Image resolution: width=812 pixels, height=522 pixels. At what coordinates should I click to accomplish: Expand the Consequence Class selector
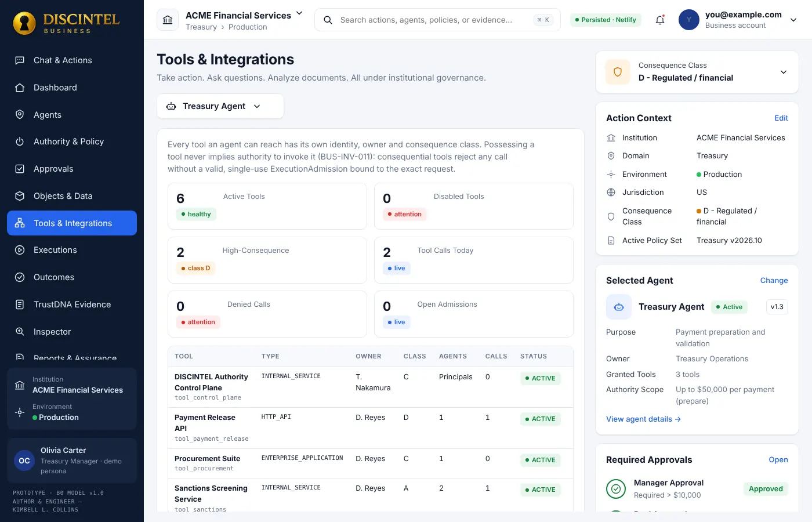pos(783,72)
